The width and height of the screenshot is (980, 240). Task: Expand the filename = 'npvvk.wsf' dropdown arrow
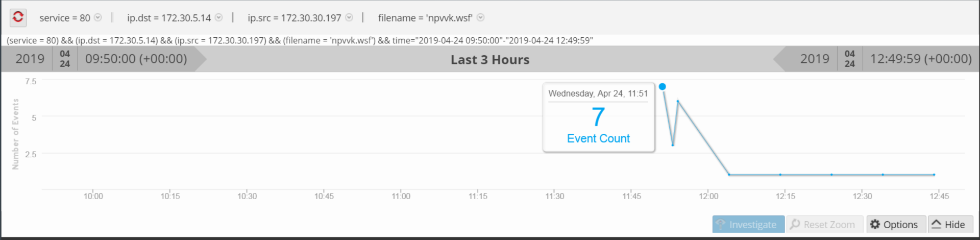coord(480,17)
